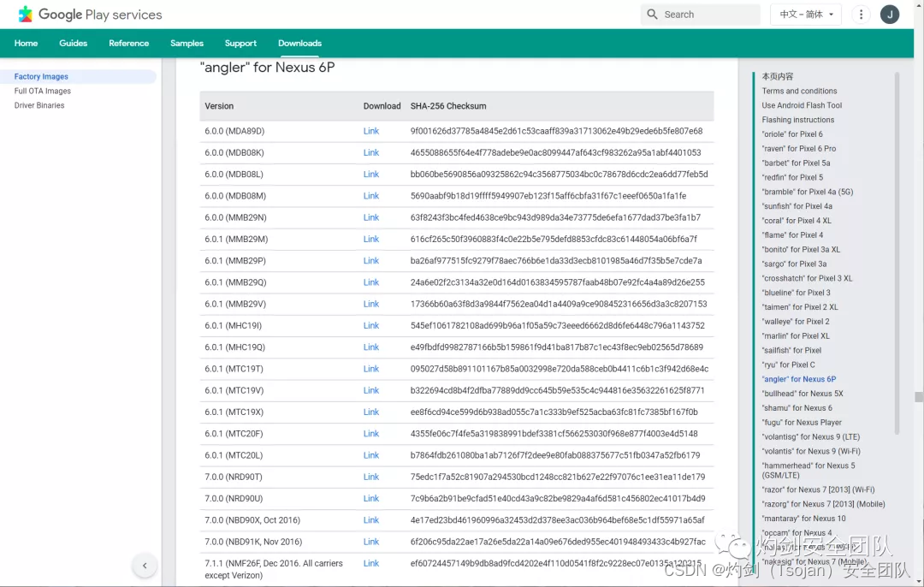924x587 pixels.
Task: Open Full OTA Images in the sidebar
Action: click(x=43, y=91)
